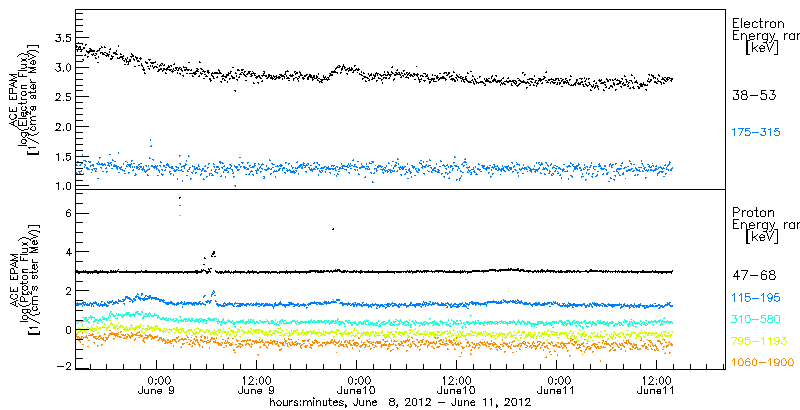Click the 2.0 tick on electron axis
Screen dimensions: 800x410
61,126
